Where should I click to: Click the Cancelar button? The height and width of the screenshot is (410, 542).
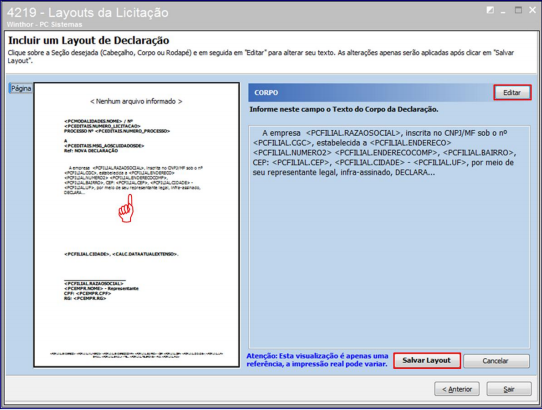tap(496, 361)
